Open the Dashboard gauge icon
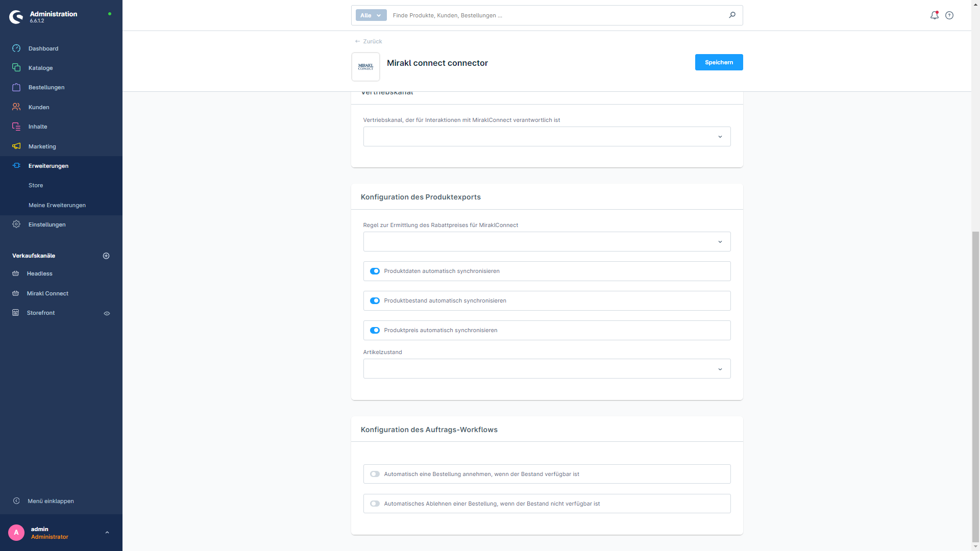This screenshot has height=551, width=980. 16,48
